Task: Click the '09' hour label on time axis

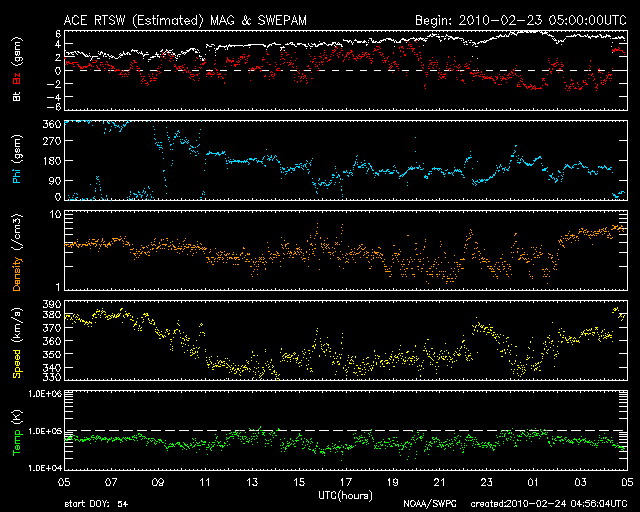Action: click(x=158, y=483)
